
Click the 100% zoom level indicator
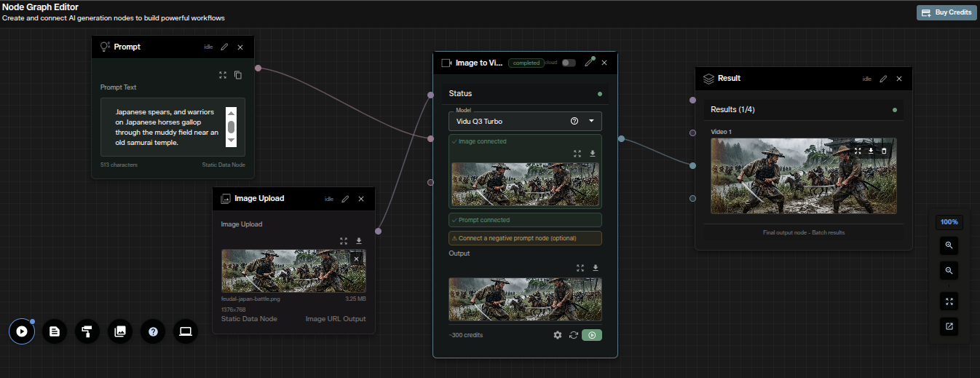pos(949,221)
